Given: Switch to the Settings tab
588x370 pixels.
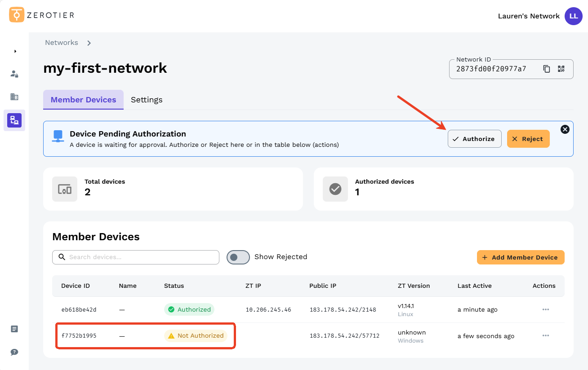Looking at the screenshot, I should tap(146, 100).
